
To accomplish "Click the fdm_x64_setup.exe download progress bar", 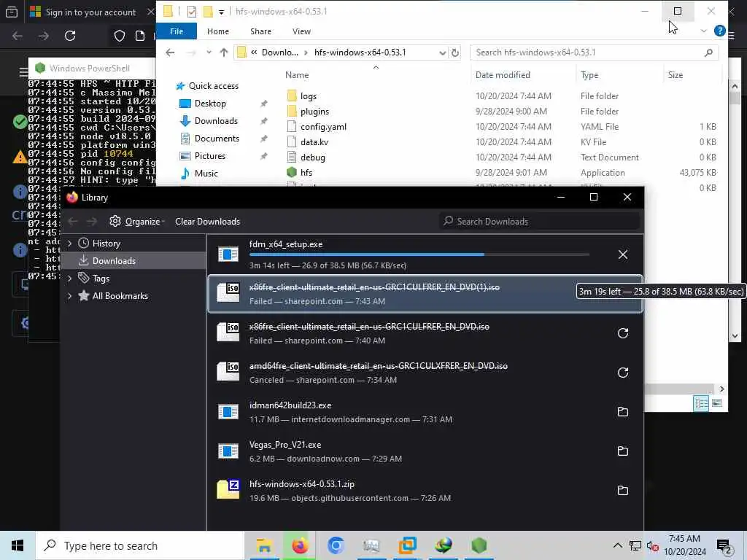I will pos(419,254).
